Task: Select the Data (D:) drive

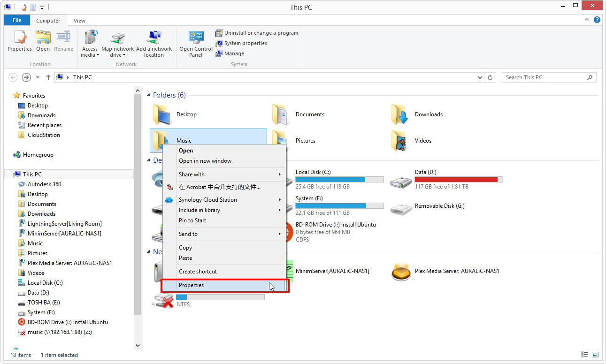Action: 446,179
